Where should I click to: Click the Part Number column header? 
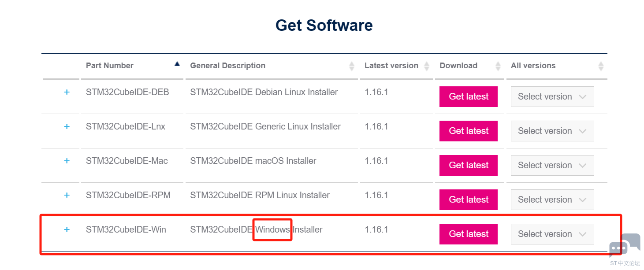coord(110,66)
